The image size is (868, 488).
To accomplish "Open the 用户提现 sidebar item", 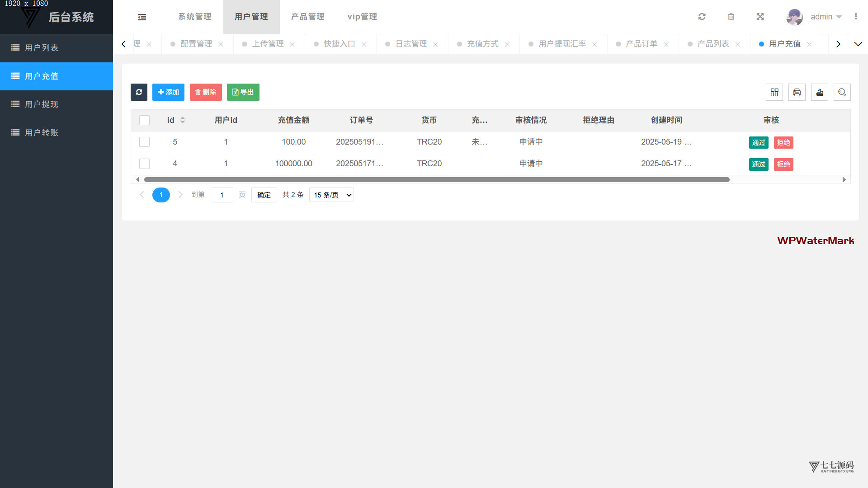I will [x=42, y=104].
